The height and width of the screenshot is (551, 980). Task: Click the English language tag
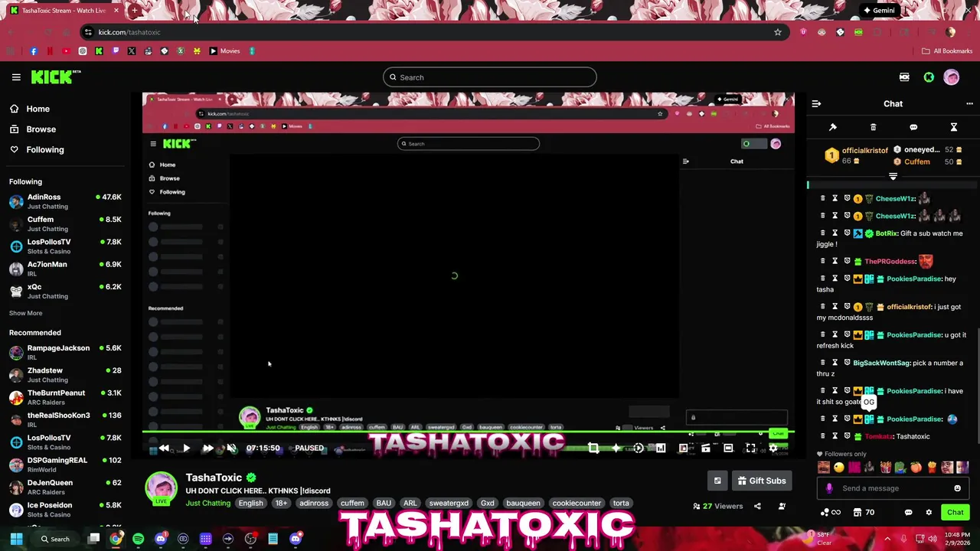click(x=250, y=503)
